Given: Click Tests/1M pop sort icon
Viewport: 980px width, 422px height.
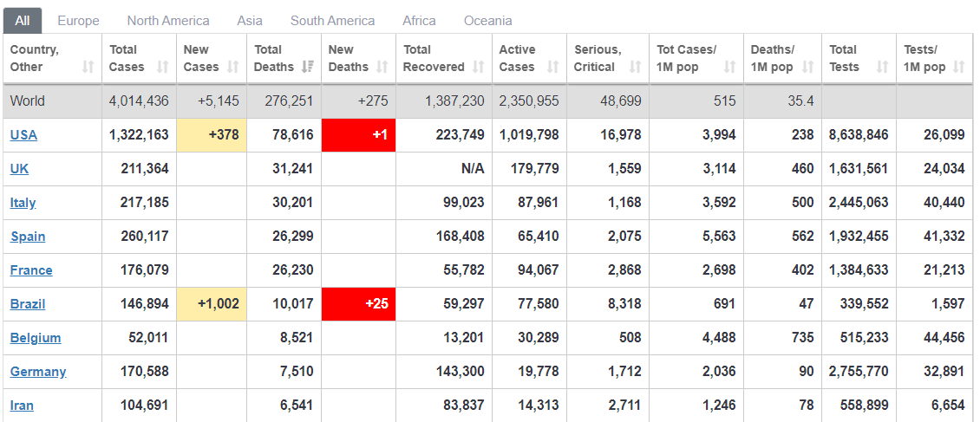Looking at the screenshot, I should click(x=958, y=67).
